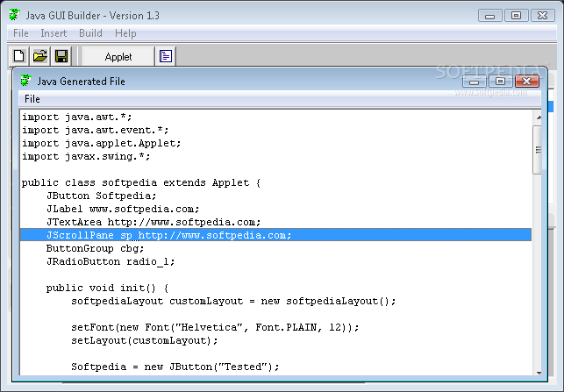Click the scroll down arrow in code view
Screen dimensions: 564x392
point(539,373)
